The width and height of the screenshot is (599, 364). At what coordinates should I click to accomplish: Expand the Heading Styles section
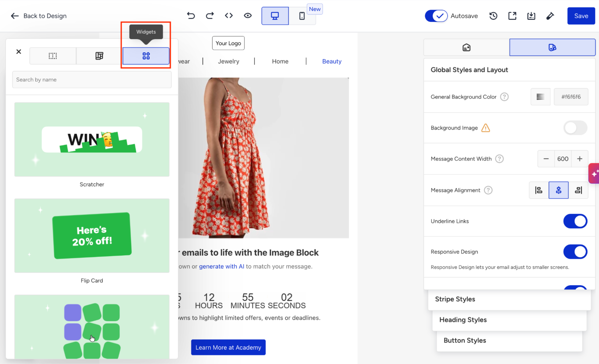(509, 320)
